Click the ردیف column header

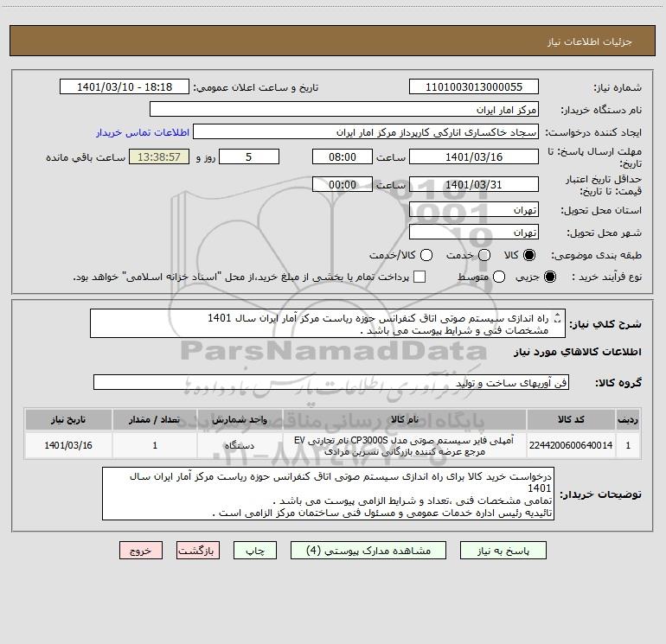click(628, 420)
